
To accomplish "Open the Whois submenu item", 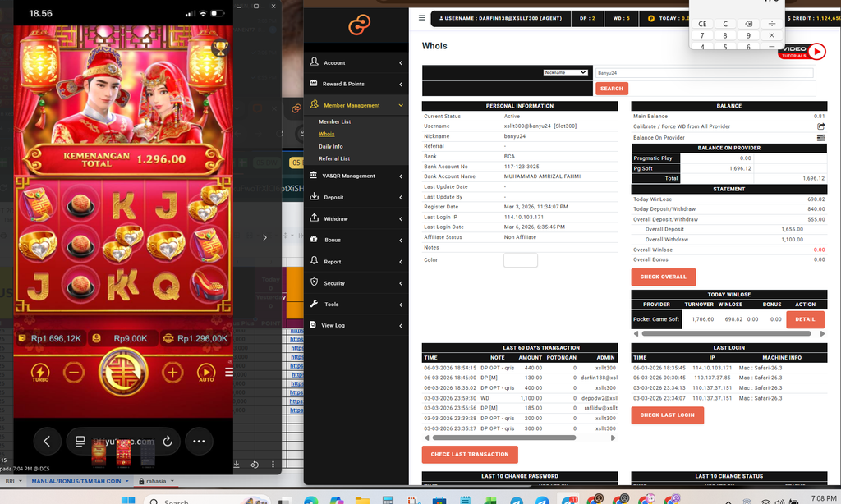I will 327,134.
